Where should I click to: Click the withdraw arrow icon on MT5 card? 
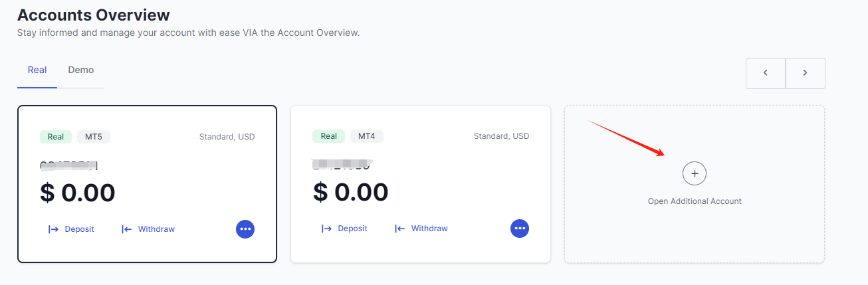coord(127,229)
